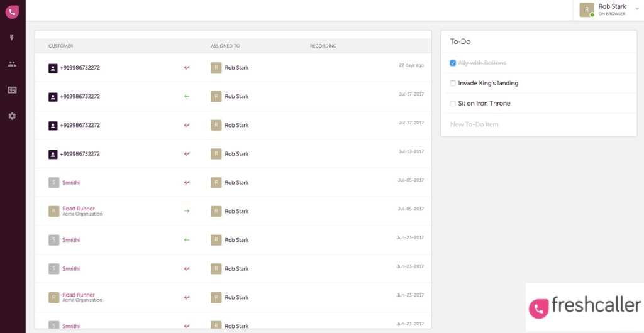This screenshot has height=333, width=644.
Task: Open the lightning bolt dashboard icon
Action: 12,38
